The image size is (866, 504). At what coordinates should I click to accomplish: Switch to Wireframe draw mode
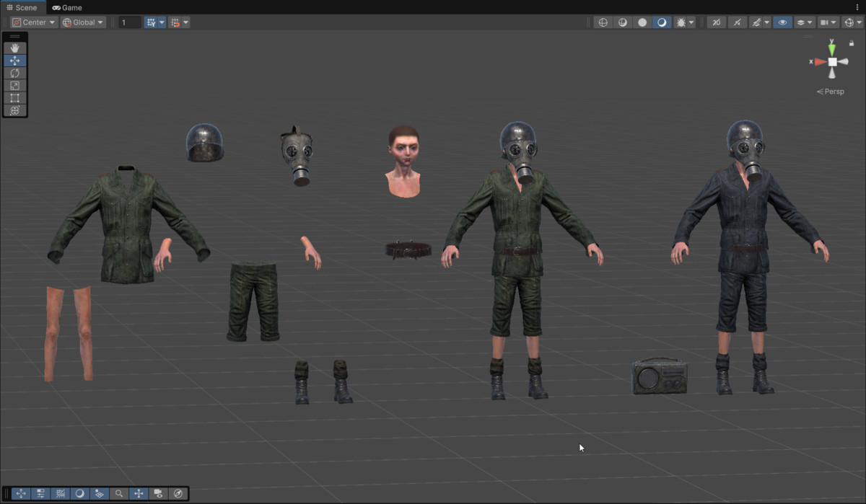(603, 22)
